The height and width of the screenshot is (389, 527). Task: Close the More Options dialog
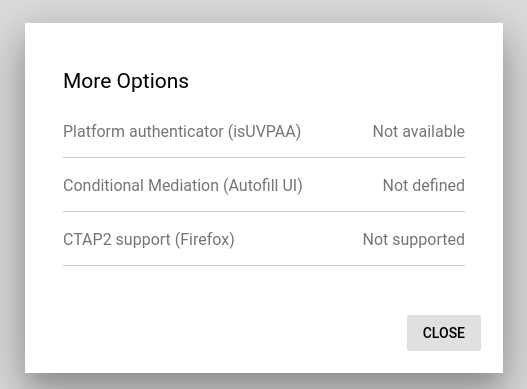[x=444, y=333]
